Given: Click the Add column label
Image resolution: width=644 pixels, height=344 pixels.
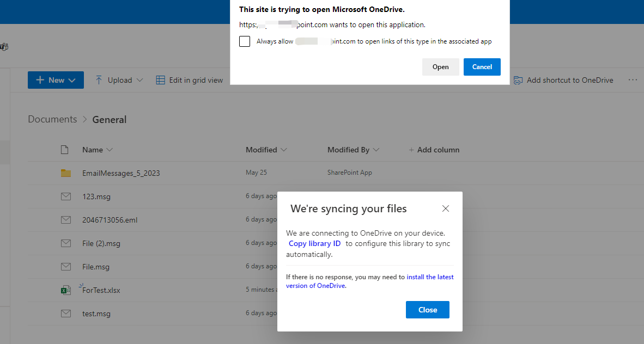Looking at the screenshot, I should point(438,150).
